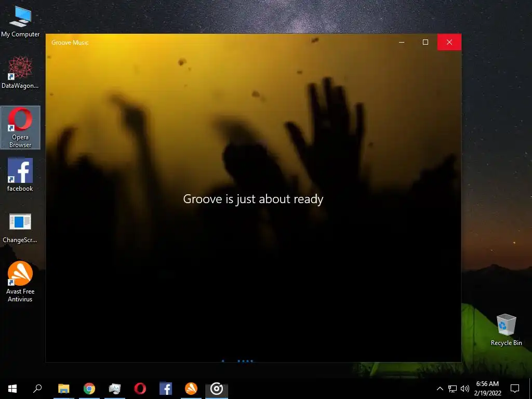Open the clock showing 6:56 AM

click(x=487, y=389)
